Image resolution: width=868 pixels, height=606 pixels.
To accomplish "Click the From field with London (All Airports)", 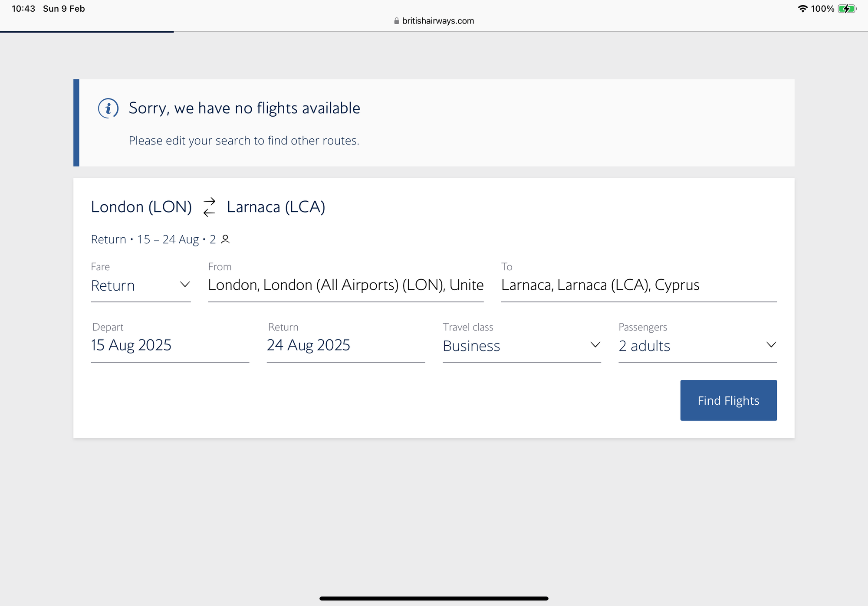I will pyautogui.click(x=345, y=285).
